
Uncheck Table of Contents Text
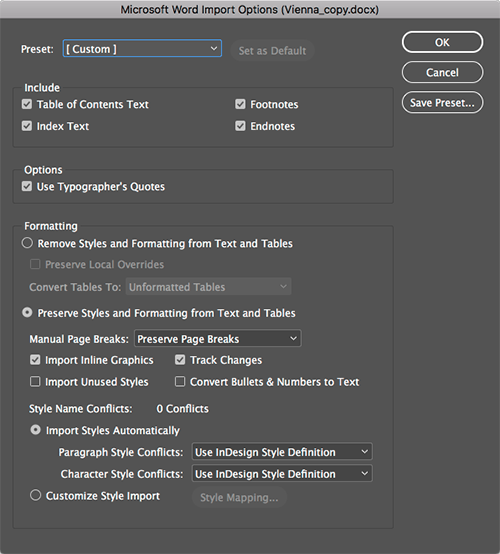[x=27, y=104]
